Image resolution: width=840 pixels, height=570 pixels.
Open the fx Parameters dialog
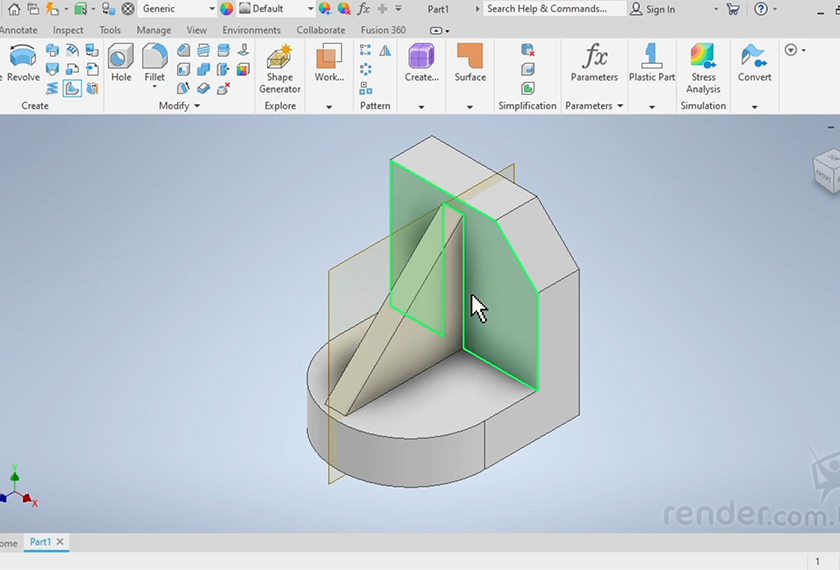(594, 63)
